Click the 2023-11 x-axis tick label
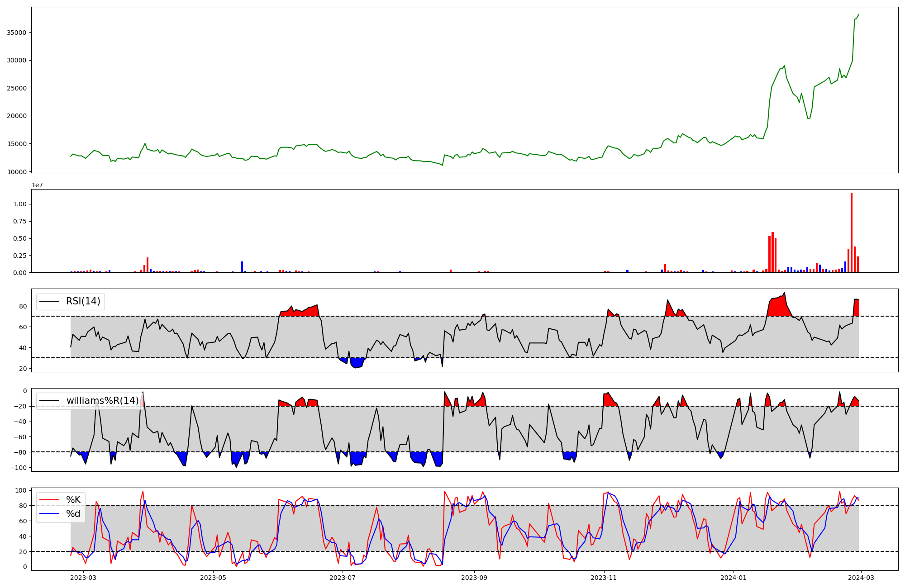The width and height of the screenshot is (905, 588). click(x=604, y=577)
